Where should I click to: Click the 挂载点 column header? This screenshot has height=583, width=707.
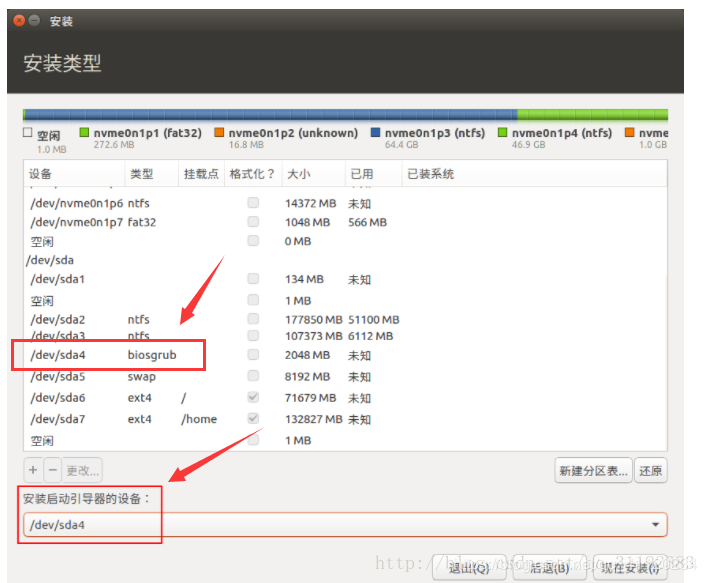[x=202, y=174]
